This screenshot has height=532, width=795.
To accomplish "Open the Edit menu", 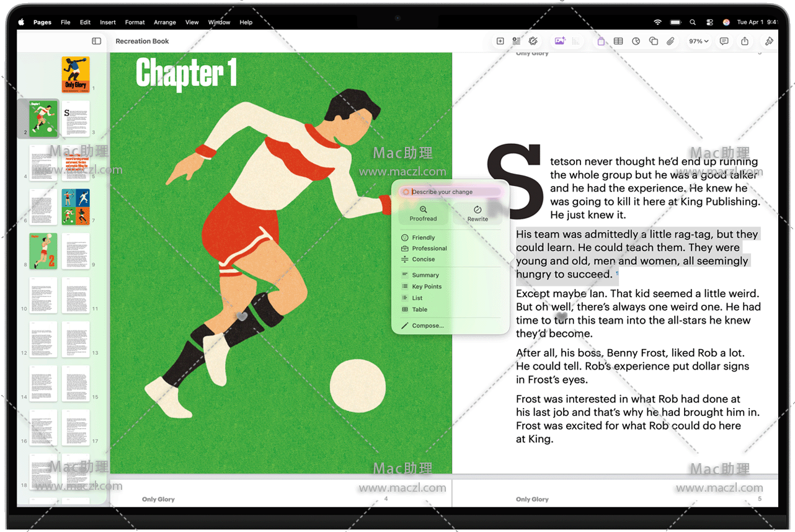I will (86, 22).
